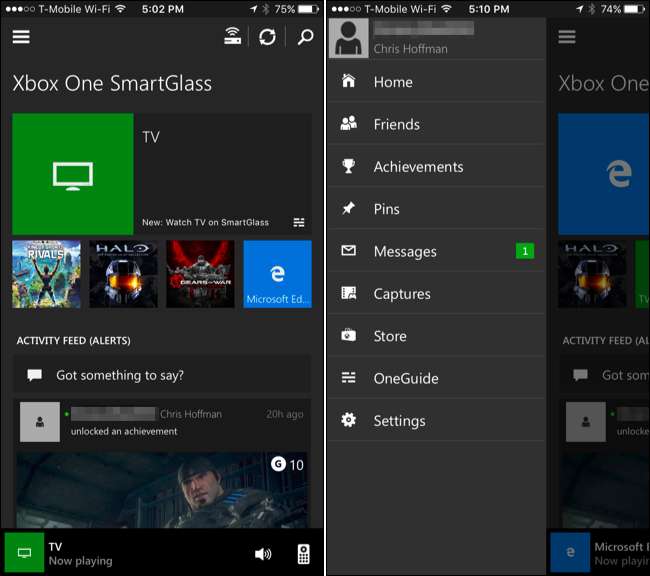Viewport: 650px width, 576px height.
Task: Tap the console connection icon
Action: pos(232,37)
